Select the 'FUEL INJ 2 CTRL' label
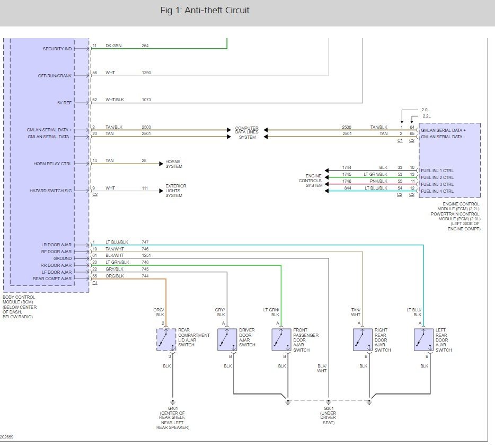Screen dimensions: 495x448 point(437,177)
